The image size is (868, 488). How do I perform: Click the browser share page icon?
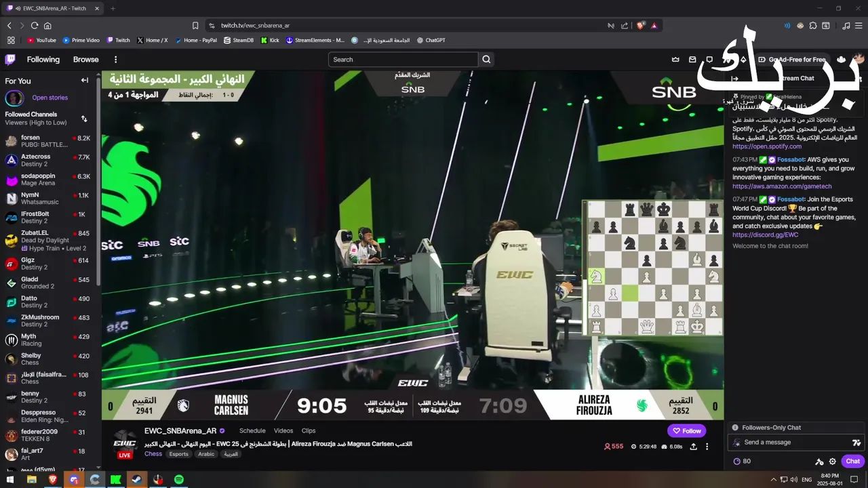pyautogui.click(x=625, y=26)
